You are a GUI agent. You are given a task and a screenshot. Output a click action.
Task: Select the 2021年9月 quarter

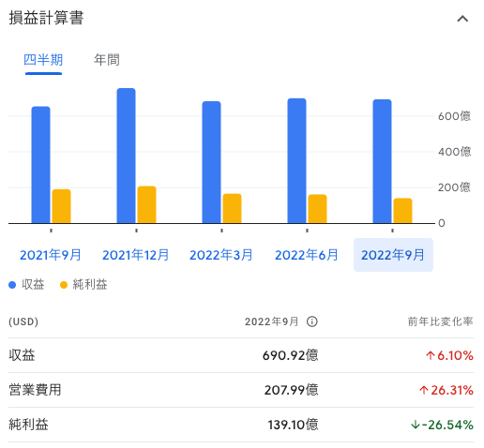[x=51, y=255]
